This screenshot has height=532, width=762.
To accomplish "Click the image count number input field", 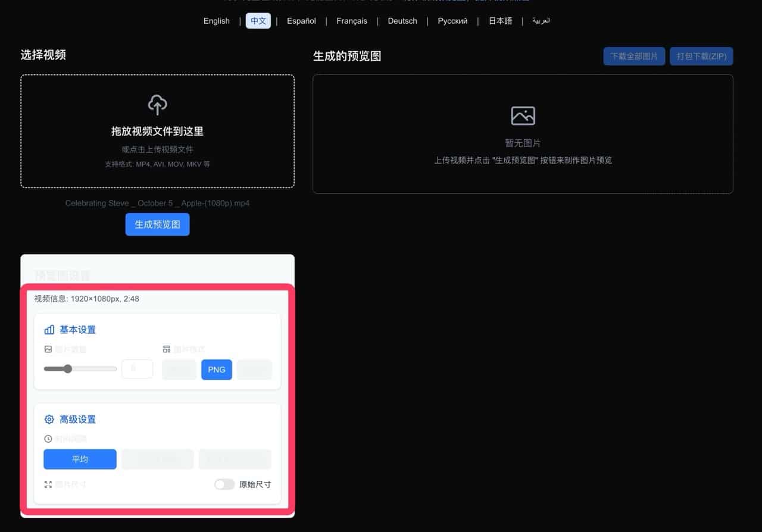I will [x=138, y=369].
